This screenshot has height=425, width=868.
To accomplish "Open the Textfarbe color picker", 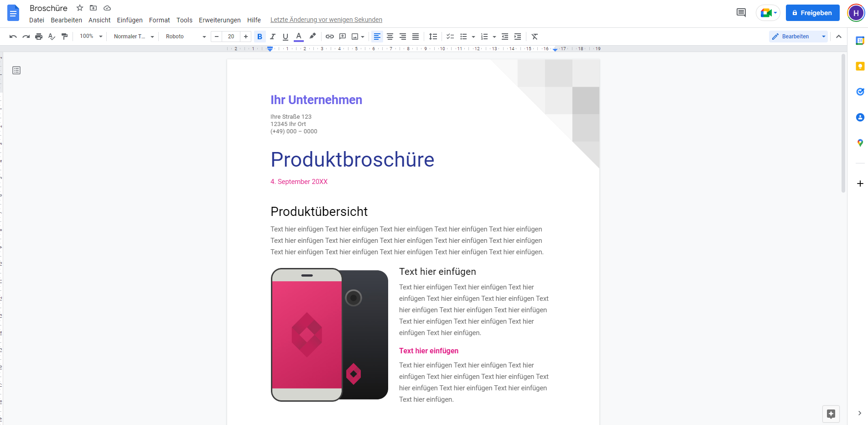I will pyautogui.click(x=298, y=37).
